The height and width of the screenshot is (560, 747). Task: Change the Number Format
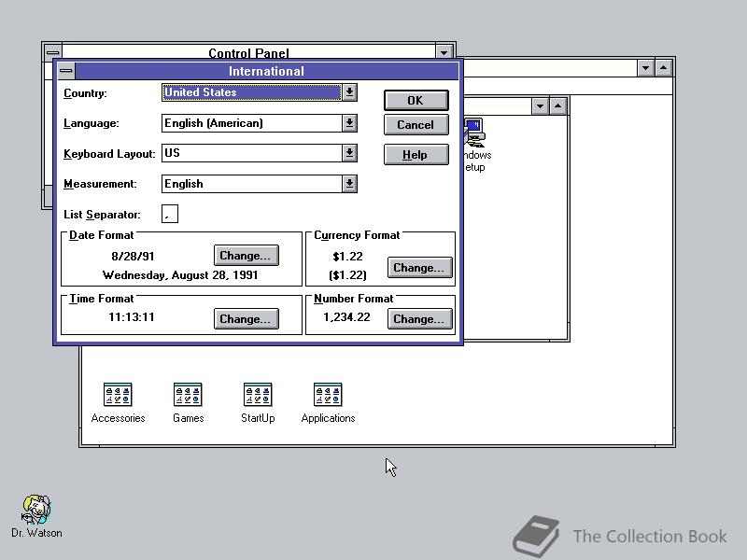pyautogui.click(x=419, y=319)
